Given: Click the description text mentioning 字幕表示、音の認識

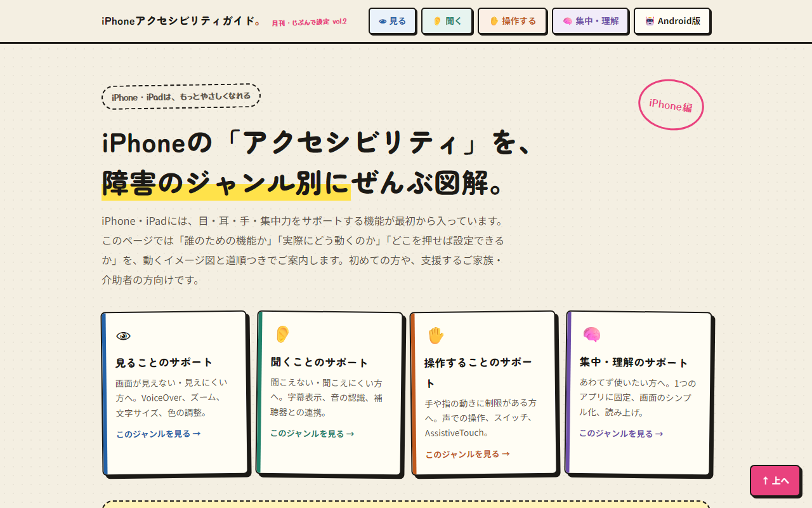Looking at the screenshot, I should click(327, 398).
